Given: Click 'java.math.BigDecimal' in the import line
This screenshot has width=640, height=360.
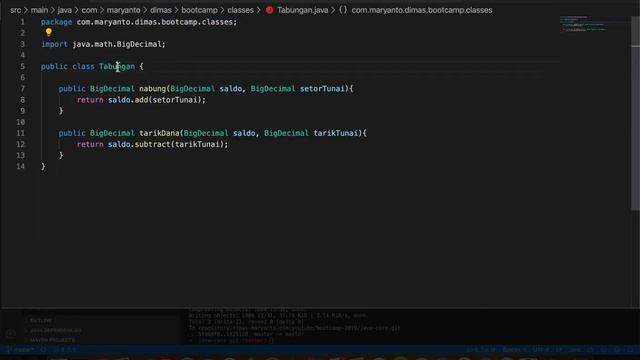Looking at the screenshot, I should click(117, 44).
